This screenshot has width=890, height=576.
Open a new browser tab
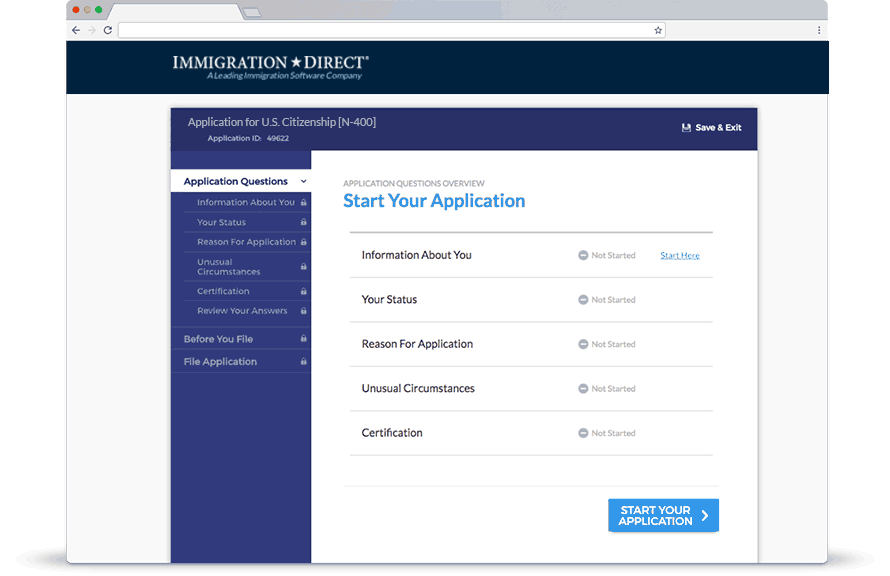(252, 12)
